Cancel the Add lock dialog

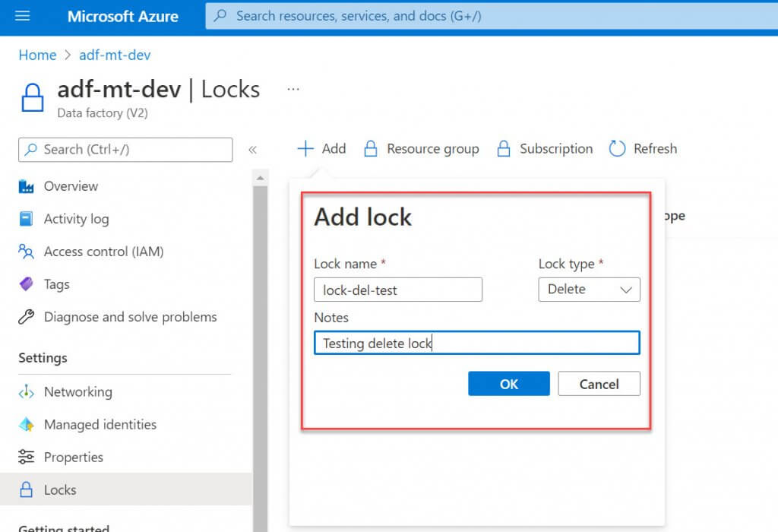click(599, 384)
